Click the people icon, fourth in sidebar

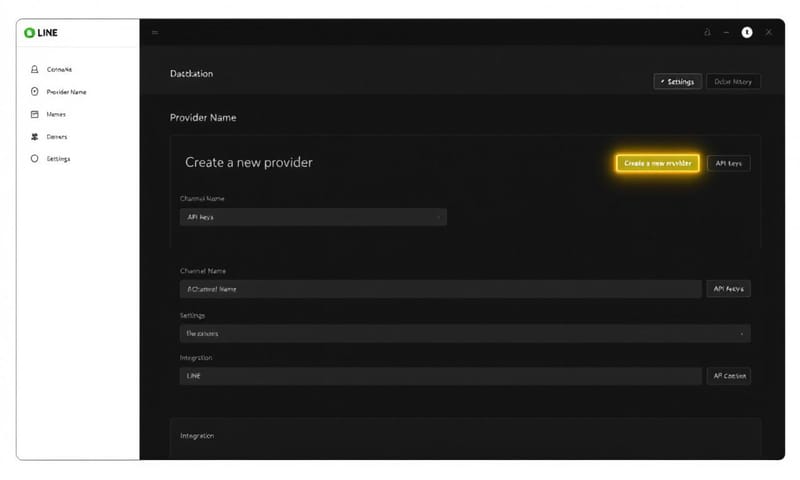click(35, 137)
